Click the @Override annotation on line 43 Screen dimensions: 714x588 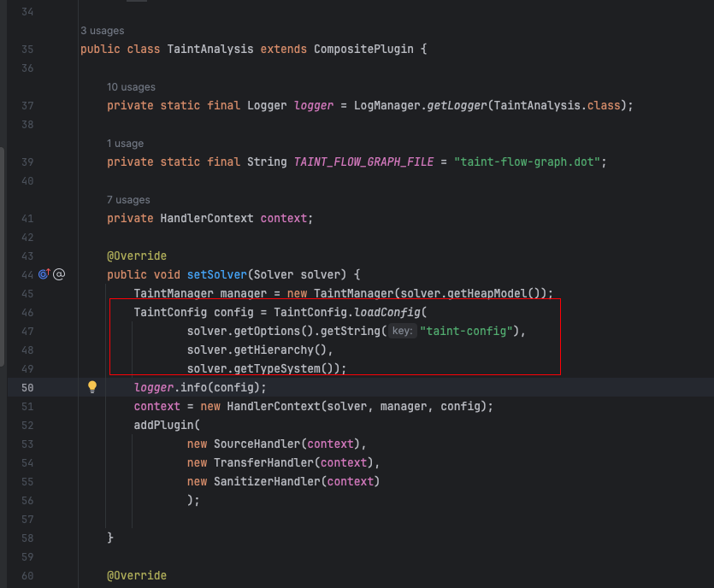[x=137, y=256]
